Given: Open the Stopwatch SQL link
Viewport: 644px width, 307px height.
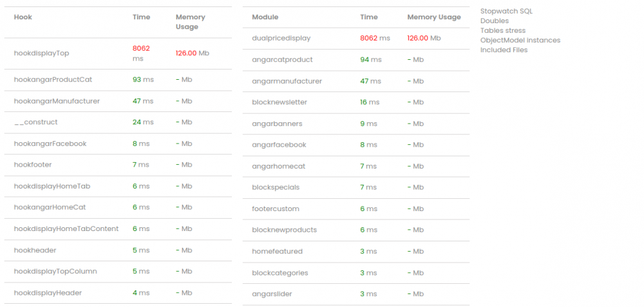Looking at the screenshot, I should point(506,11).
